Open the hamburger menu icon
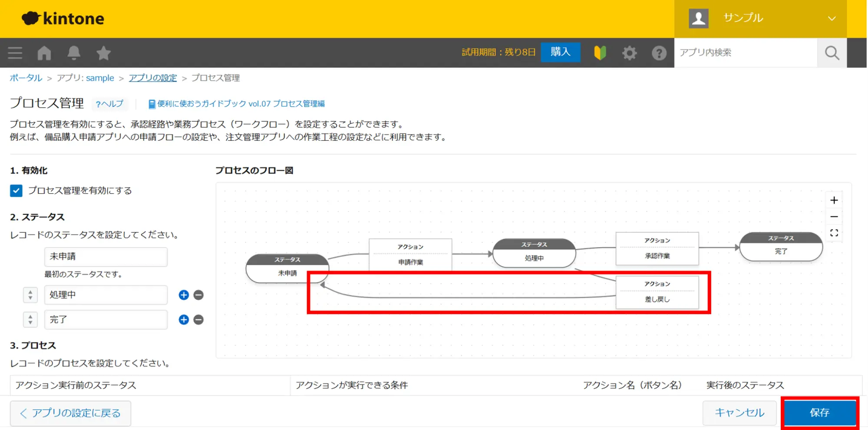The height and width of the screenshot is (430, 868). 15,53
